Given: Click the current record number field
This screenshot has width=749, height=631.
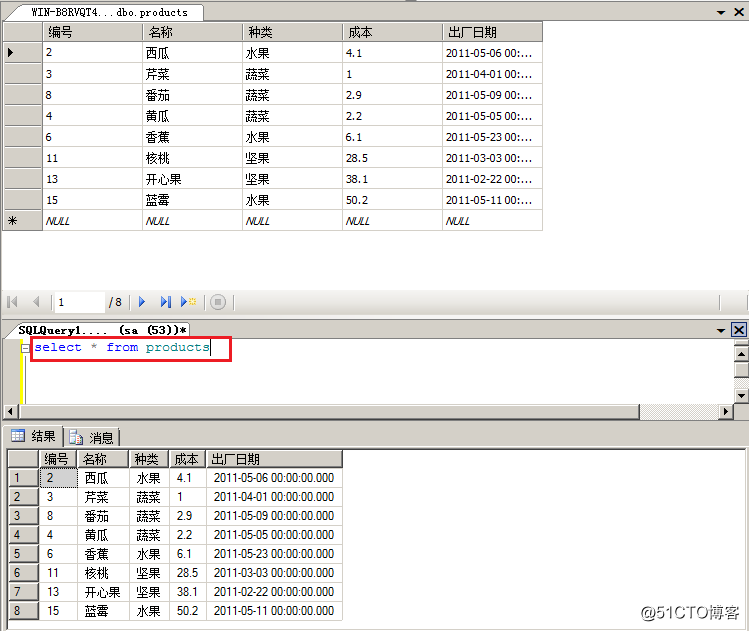Looking at the screenshot, I should [x=80, y=302].
